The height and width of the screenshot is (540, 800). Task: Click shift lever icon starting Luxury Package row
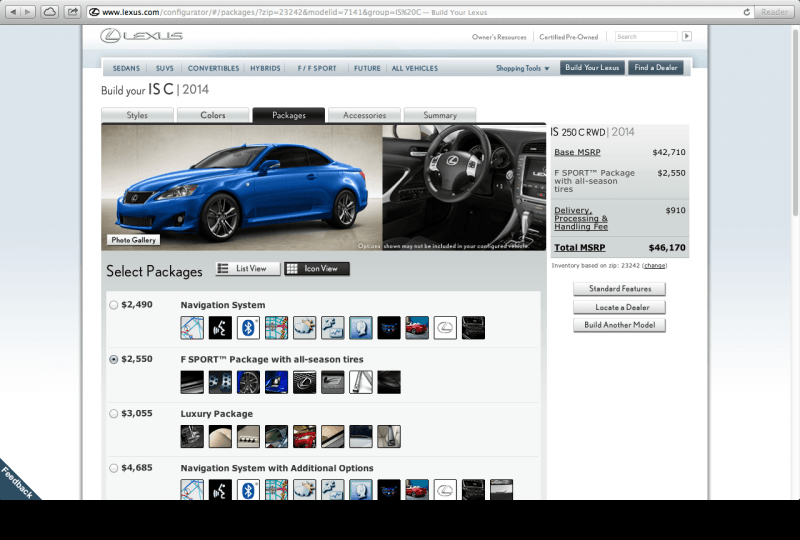pyautogui.click(x=192, y=436)
